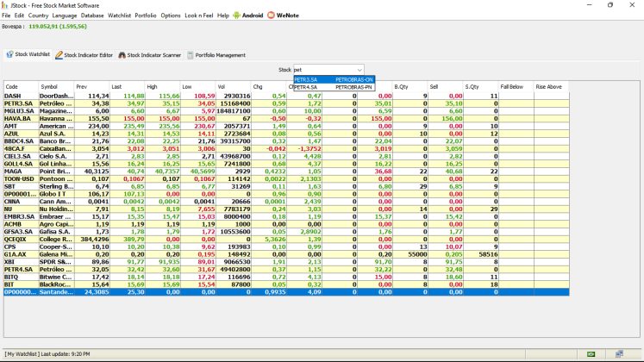Select the AZUL stock row
Viewport: 644px width, 362px height.
click(286, 134)
